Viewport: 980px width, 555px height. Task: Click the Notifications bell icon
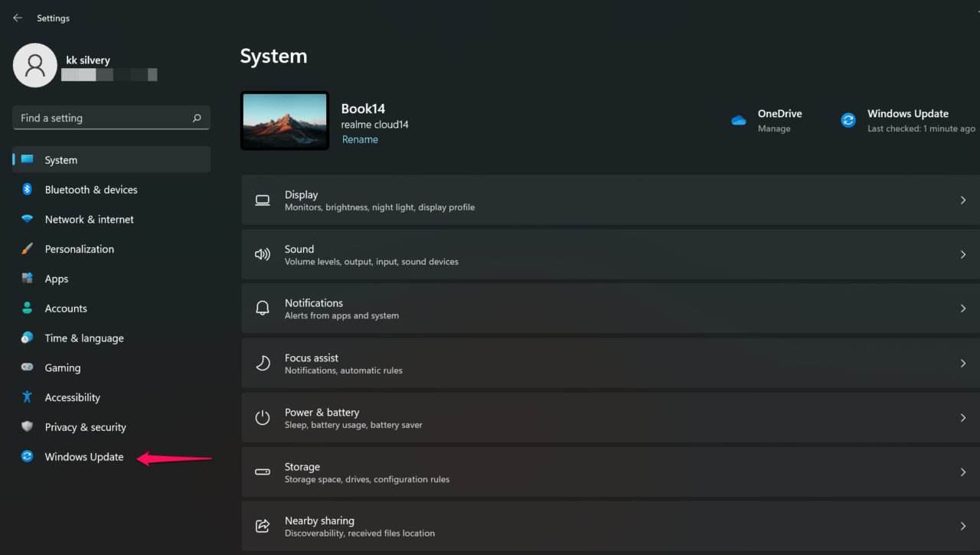click(263, 308)
